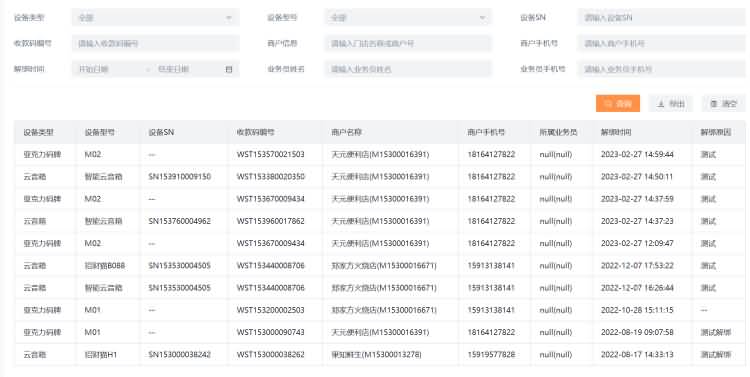Click WST153670009434 in the 12:09:47 row
Screen dimensions: 750x377
(271, 243)
